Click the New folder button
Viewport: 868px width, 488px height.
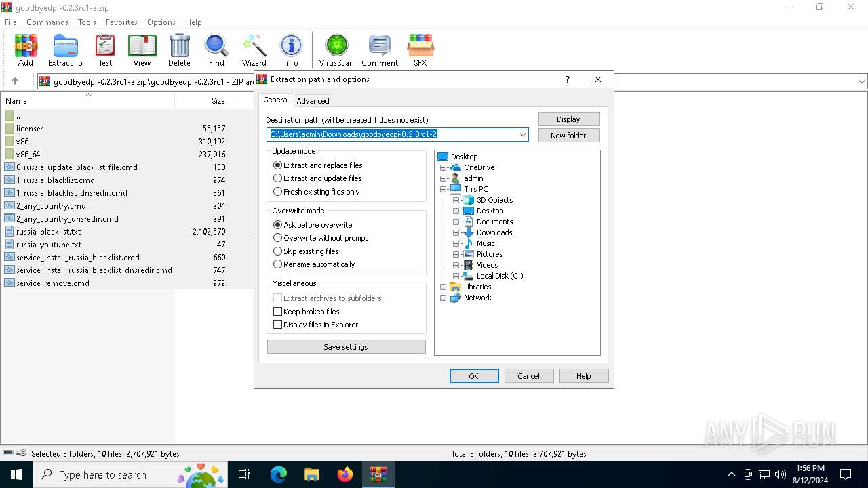(x=568, y=135)
